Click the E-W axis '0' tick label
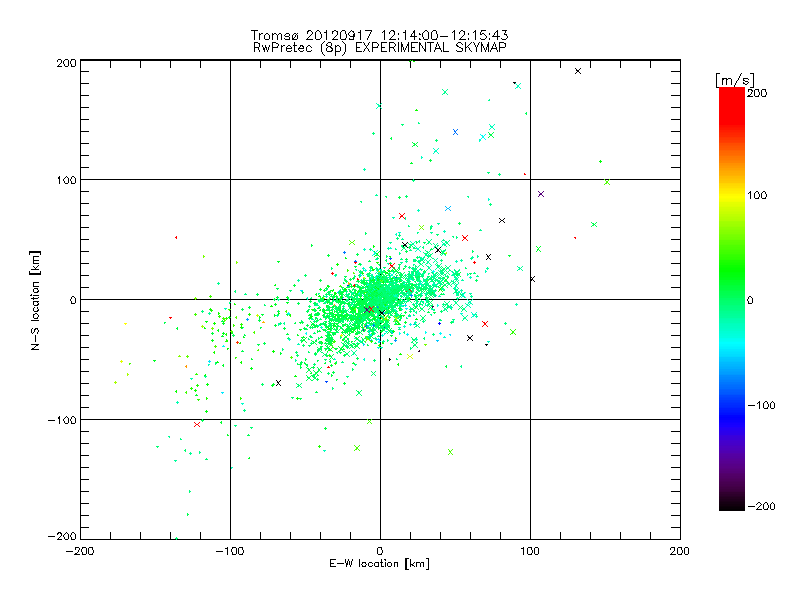Image resolution: width=800 pixels, height=600 pixels. 380,551
